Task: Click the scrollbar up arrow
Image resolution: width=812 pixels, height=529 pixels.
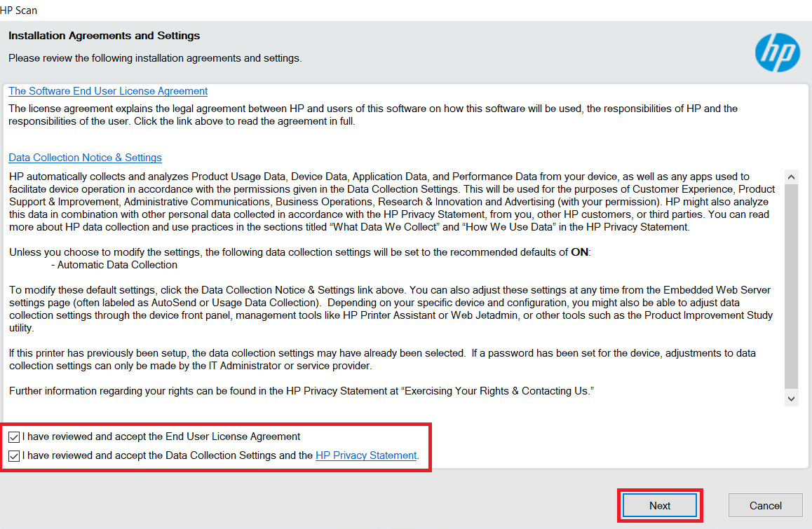Action: pyautogui.click(x=791, y=177)
